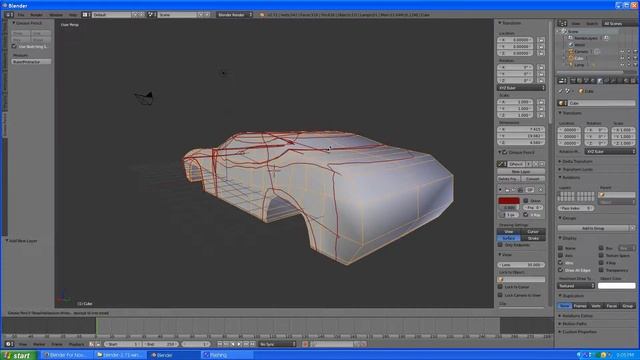Select the Cube item in the outliner

coord(579,58)
